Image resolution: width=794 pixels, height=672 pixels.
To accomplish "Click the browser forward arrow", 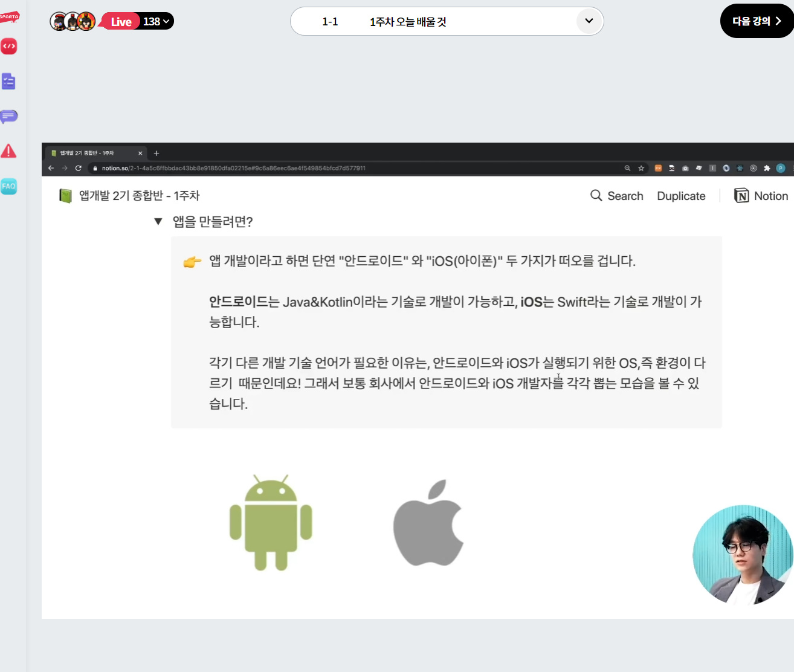I will coord(64,168).
